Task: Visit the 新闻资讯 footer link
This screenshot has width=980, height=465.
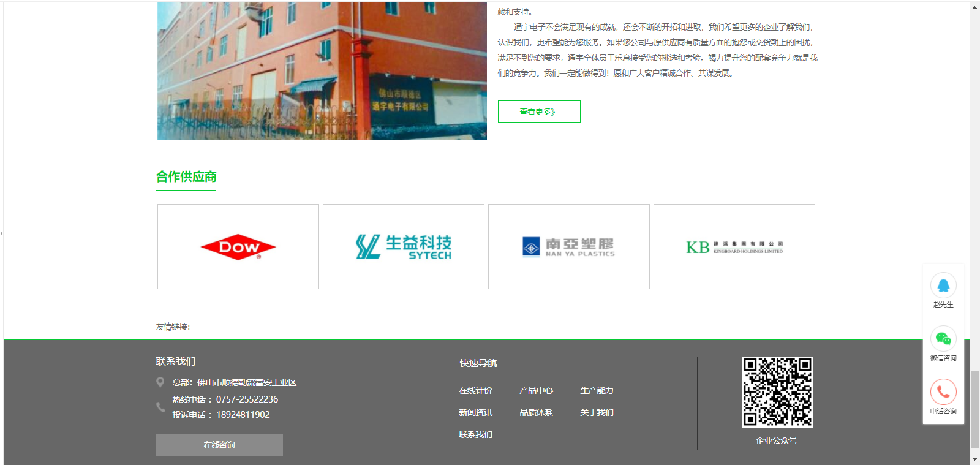Action: coord(475,412)
